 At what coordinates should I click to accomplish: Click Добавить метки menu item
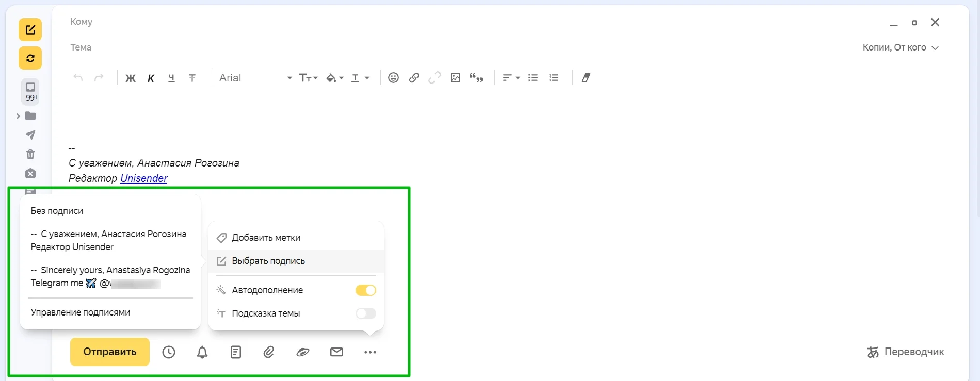(x=296, y=238)
